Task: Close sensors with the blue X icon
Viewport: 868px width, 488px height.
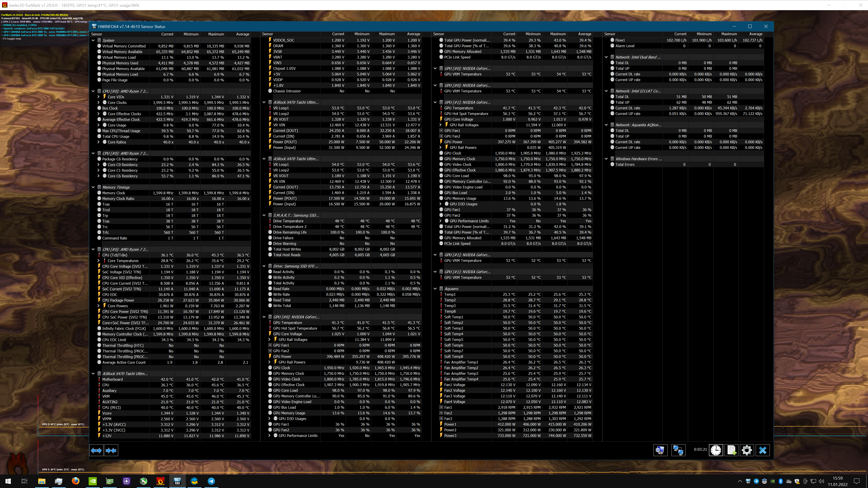Action: (x=762, y=450)
